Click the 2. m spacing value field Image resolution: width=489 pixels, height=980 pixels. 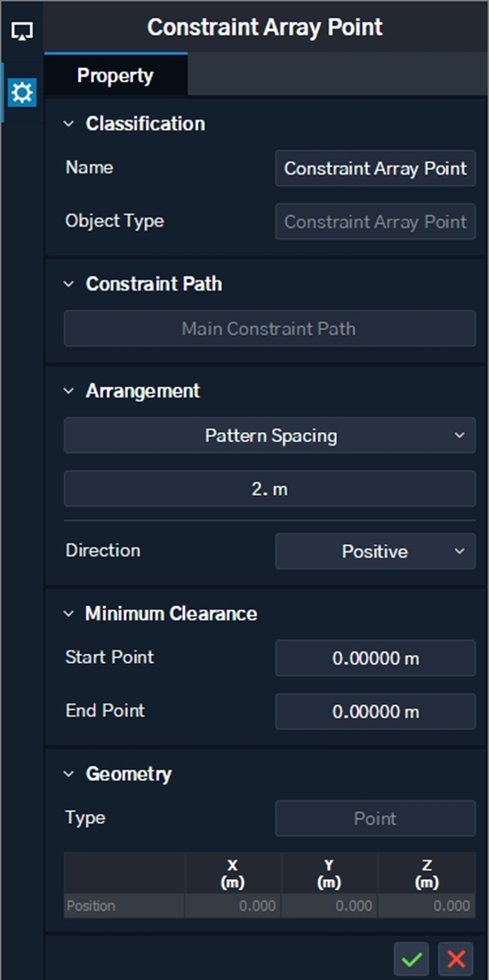269,489
